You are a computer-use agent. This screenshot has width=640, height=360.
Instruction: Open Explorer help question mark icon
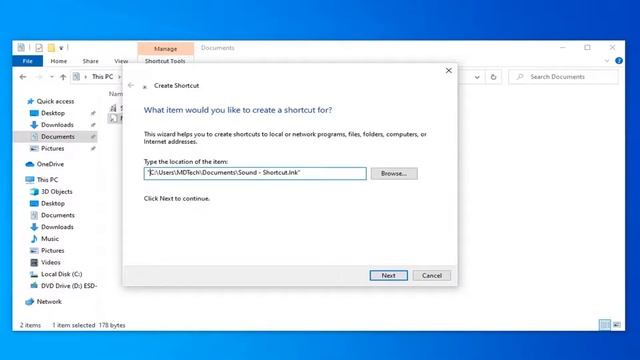coord(619,61)
